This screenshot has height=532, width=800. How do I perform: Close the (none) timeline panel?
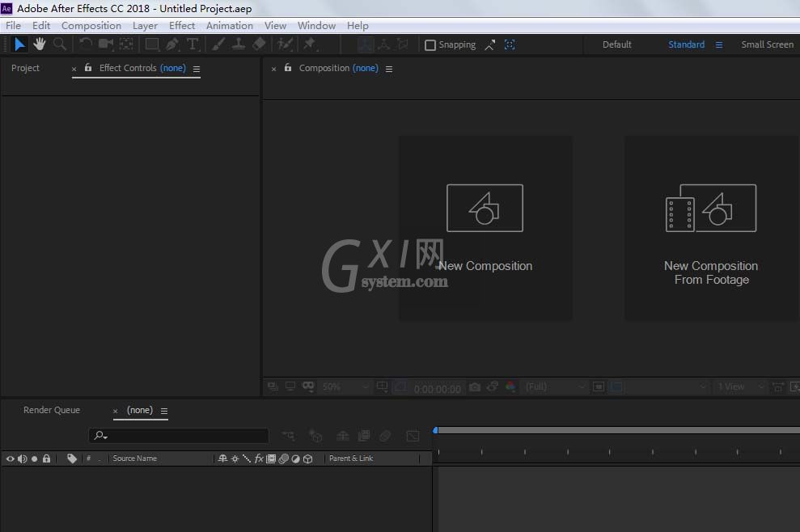[x=116, y=411]
